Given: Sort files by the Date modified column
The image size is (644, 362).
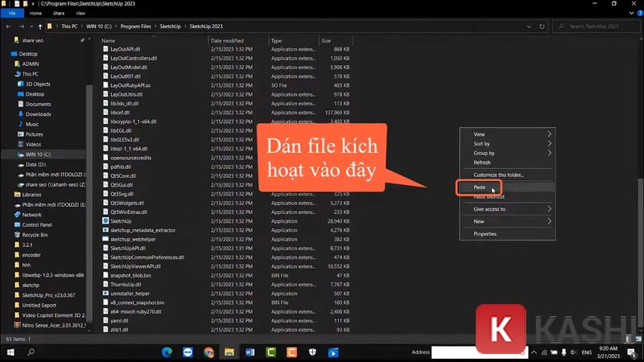Looking at the screenshot, I should 227,40.
